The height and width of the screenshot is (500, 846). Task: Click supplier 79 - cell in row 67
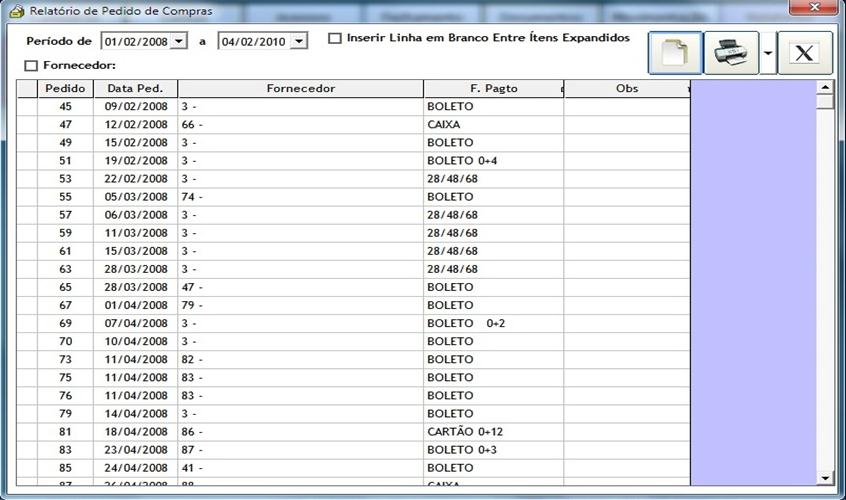pos(301,305)
